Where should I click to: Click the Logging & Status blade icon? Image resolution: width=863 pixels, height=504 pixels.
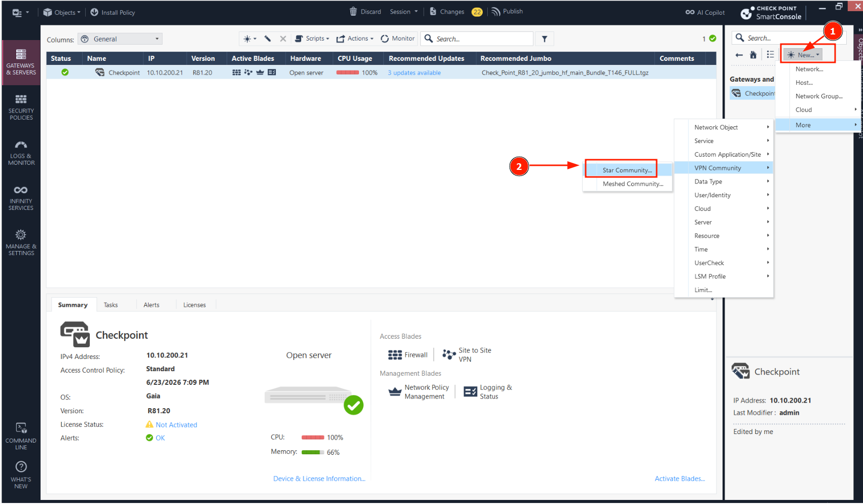pyautogui.click(x=471, y=391)
